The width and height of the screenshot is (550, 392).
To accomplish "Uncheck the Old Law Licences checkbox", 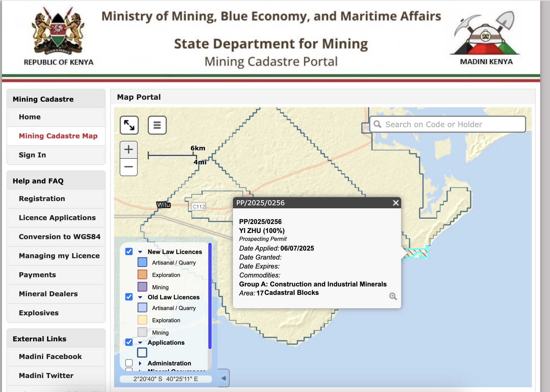I will pos(129,297).
